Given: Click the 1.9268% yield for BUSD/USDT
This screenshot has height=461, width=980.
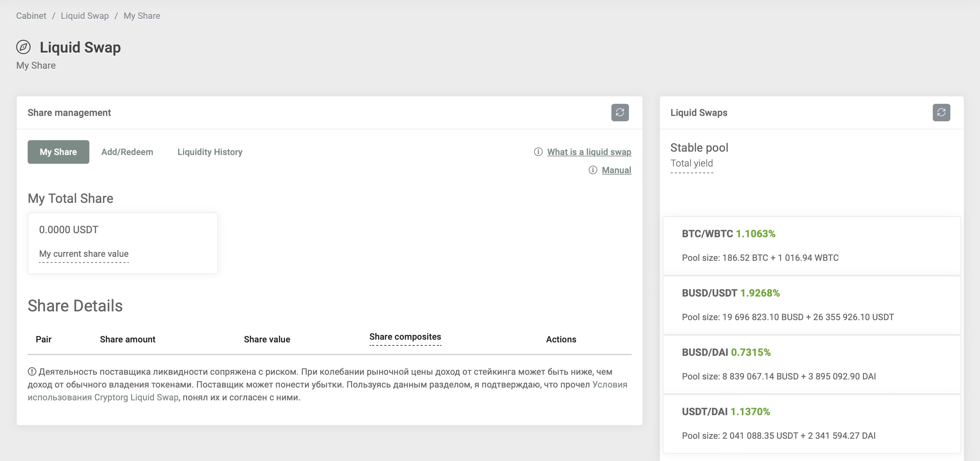Looking at the screenshot, I should click(760, 293).
